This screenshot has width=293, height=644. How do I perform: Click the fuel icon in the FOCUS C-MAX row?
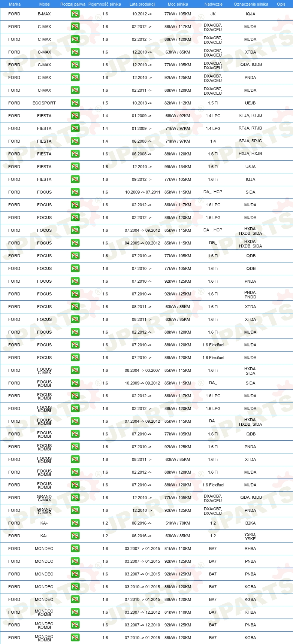(x=75, y=370)
